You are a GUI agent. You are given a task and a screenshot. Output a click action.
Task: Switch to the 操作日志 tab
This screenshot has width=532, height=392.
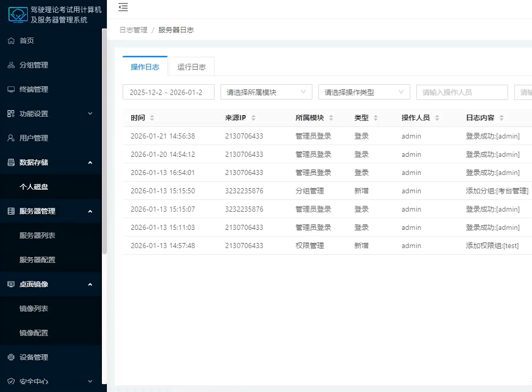pos(145,67)
